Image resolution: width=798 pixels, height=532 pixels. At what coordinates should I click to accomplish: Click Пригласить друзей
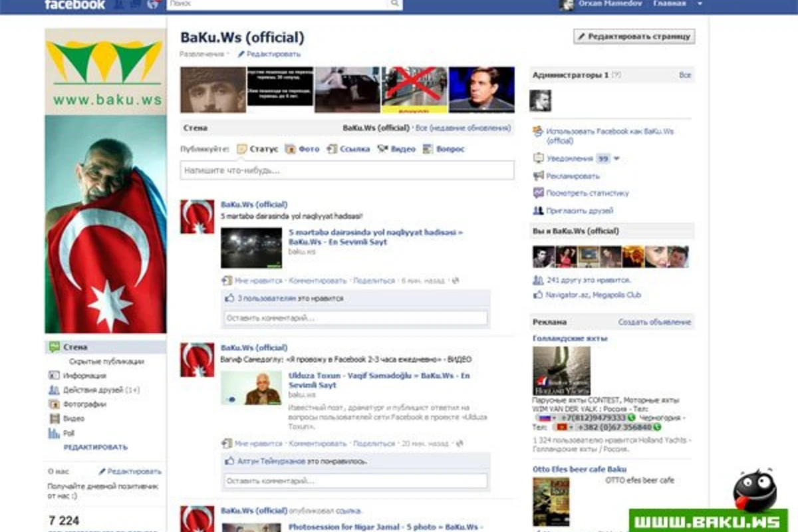[x=573, y=211]
